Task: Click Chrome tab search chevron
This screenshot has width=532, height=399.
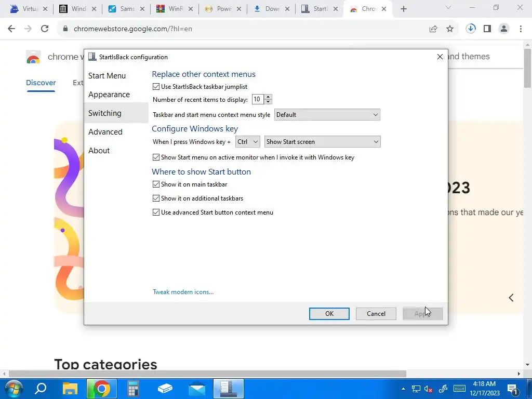Action: [x=448, y=7]
